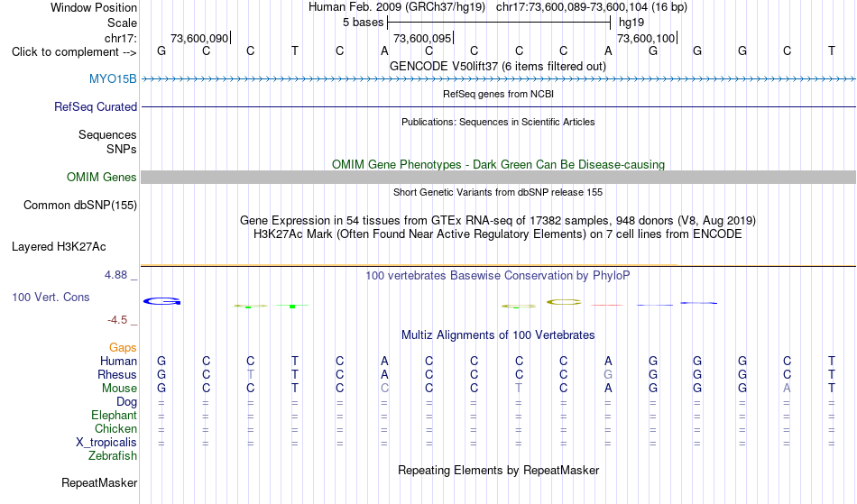Click the RepeatMasker track label

coord(99,482)
